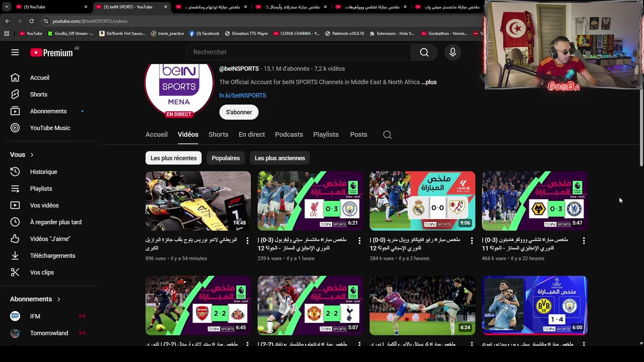The width and height of the screenshot is (644, 362).
Task: Switch to the Shorts channel tab
Action: 218,135
